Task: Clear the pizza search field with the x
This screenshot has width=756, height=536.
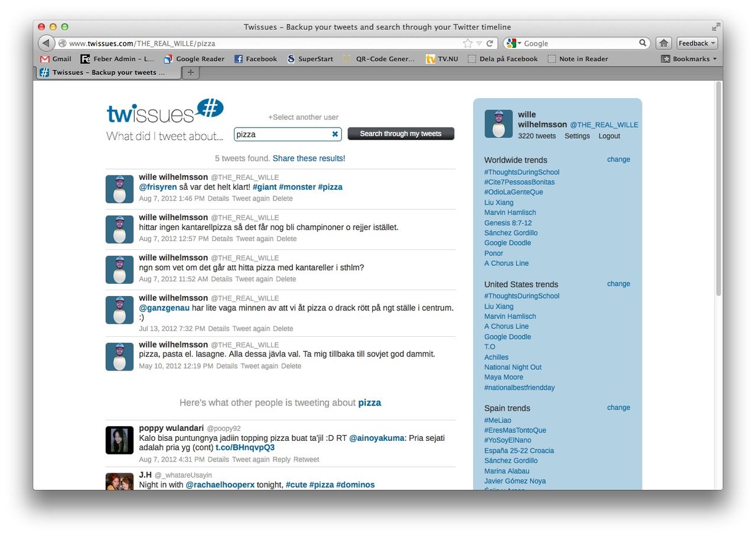Action: (335, 134)
